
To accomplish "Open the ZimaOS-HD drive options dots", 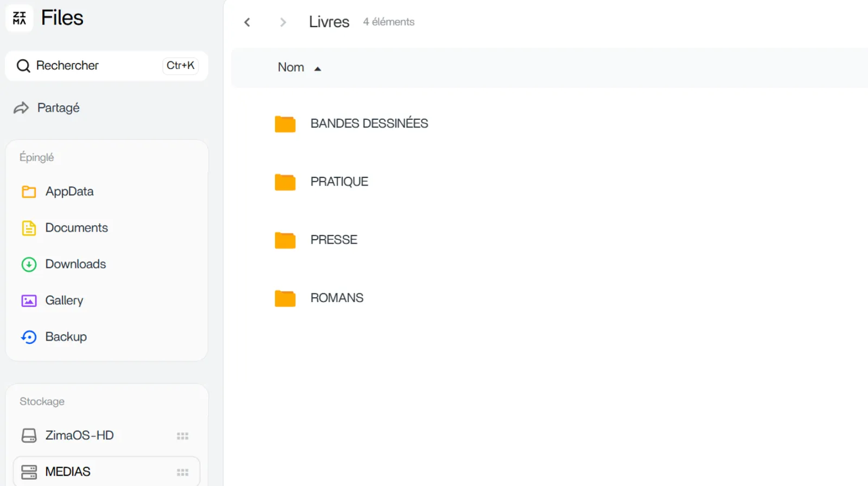I will [x=182, y=436].
